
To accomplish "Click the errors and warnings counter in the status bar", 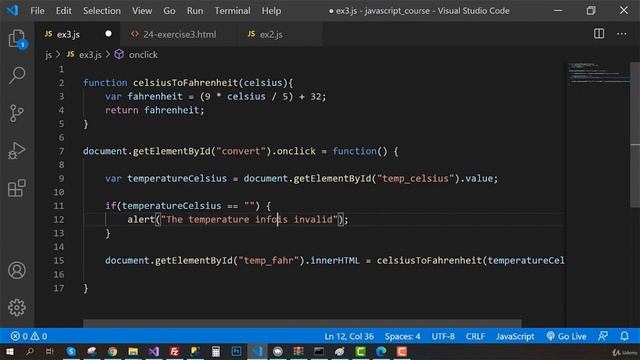I will coord(29,336).
